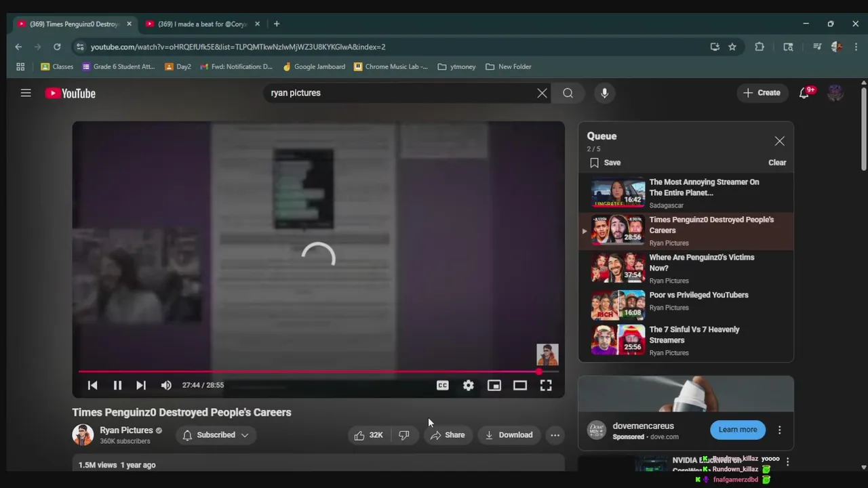This screenshot has width=868, height=488.
Task: Clear the queue
Action: tap(777, 163)
